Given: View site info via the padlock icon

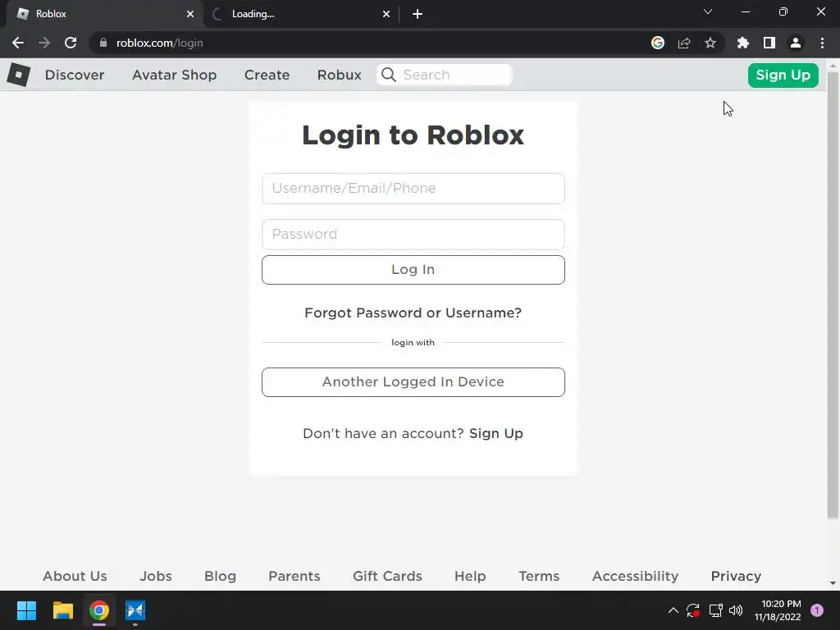Looking at the screenshot, I should pos(103,43).
